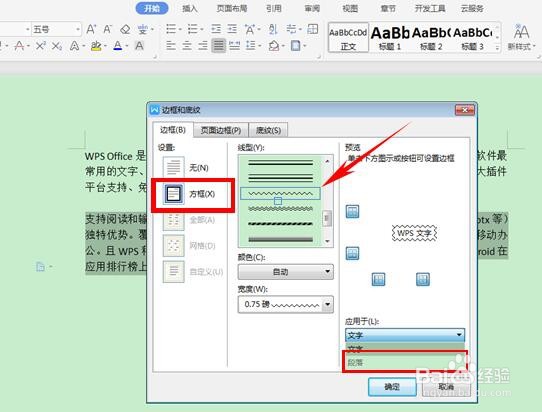The image size is (542, 412).
Task: Open 云服务 ribbon tab
Action: tap(472, 9)
